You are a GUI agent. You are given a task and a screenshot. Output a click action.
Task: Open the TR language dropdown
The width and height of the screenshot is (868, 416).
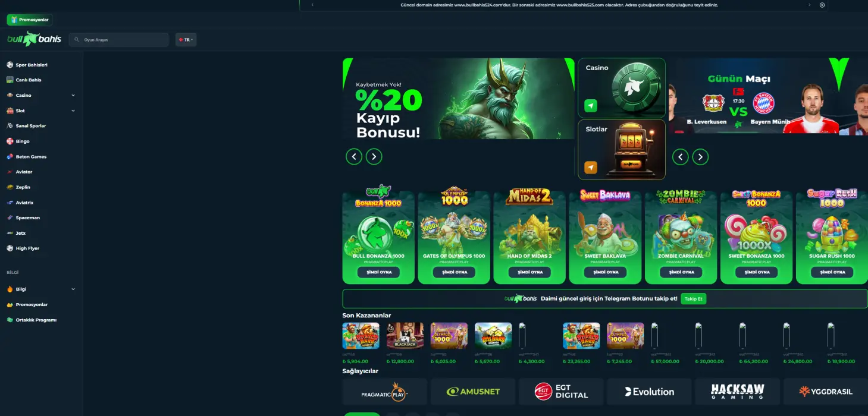(x=186, y=40)
